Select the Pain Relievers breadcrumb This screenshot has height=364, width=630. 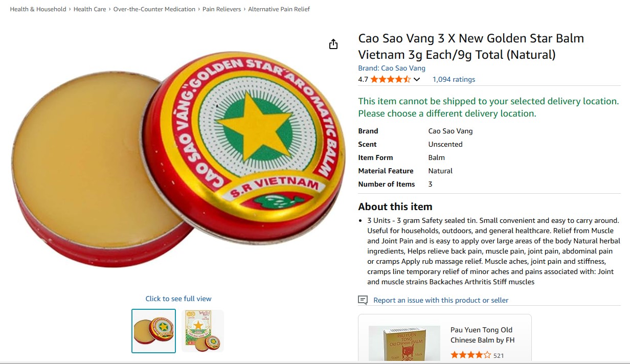[221, 9]
